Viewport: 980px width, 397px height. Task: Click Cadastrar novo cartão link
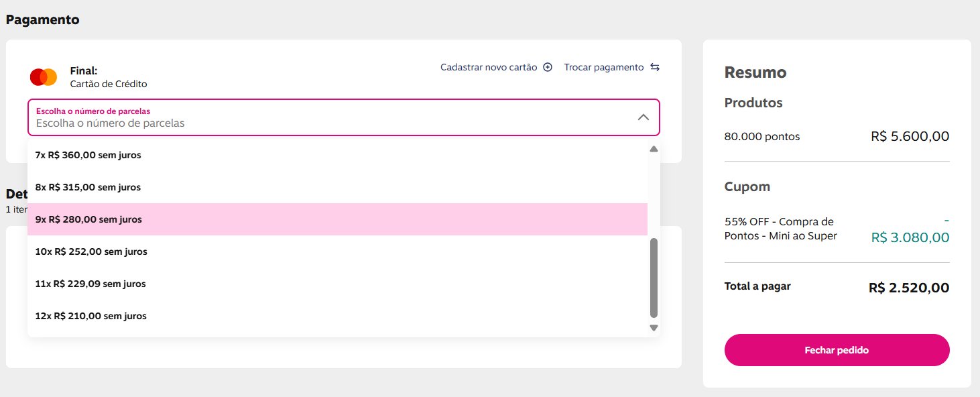(489, 67)
